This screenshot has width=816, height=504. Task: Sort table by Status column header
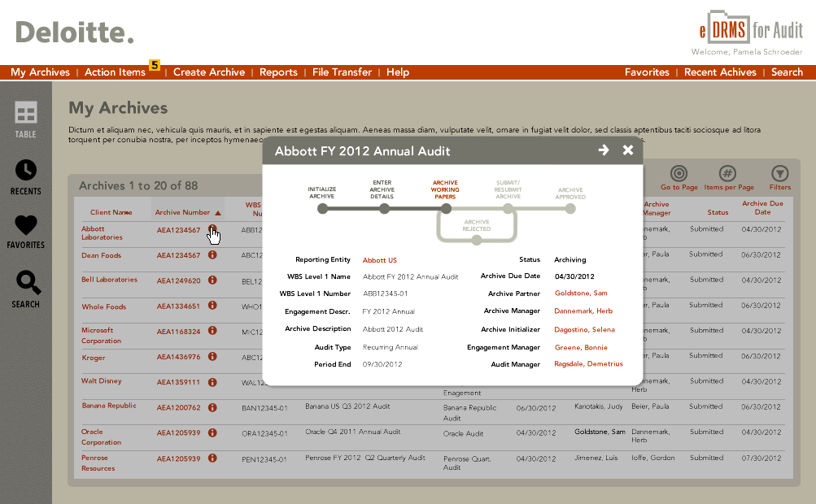(x=718, y=212)
